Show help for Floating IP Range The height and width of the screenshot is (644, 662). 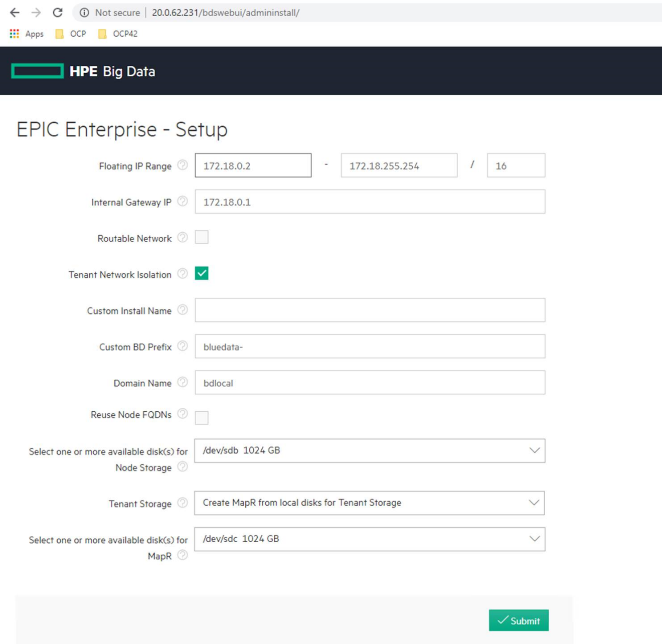(183, 165)
